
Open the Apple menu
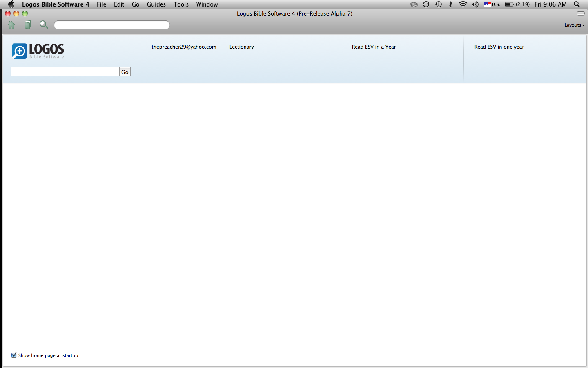(x=11, y=4)
